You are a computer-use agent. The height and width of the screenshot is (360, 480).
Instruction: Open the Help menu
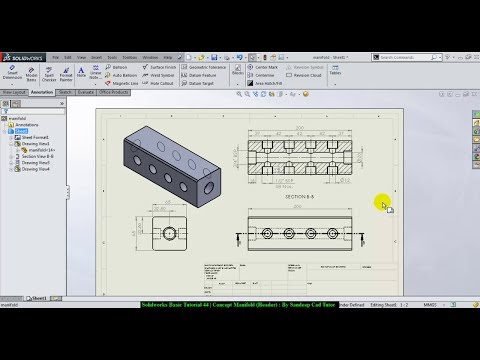click(x=168, y=57)
